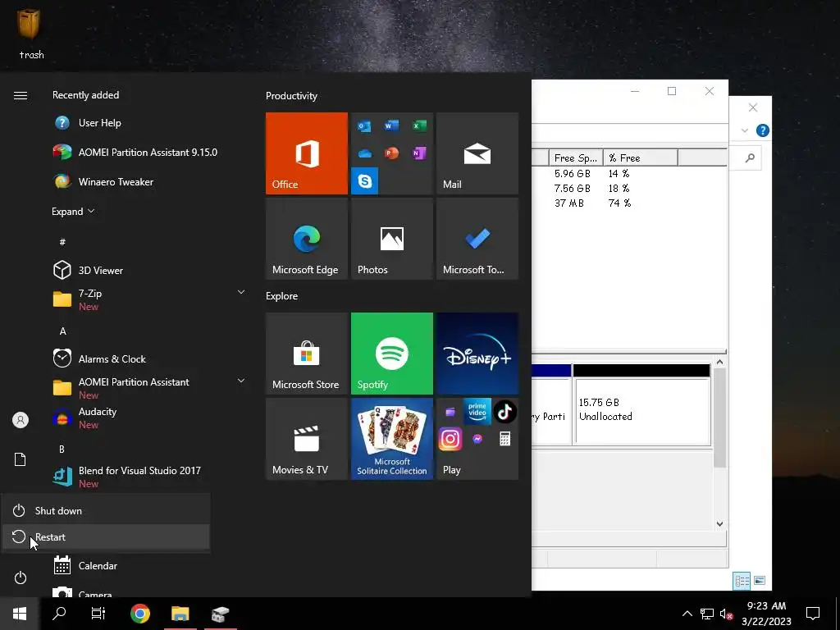
Task: Expand the Recently added list
Action: 73,212
